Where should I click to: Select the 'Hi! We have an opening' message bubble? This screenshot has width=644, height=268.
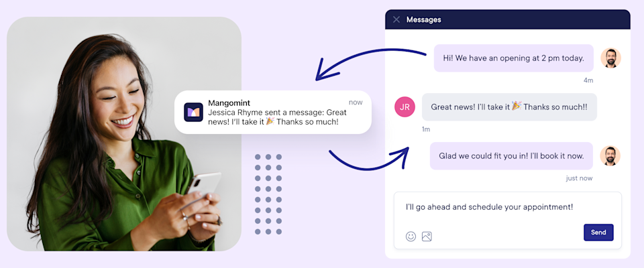pyautogui.click(x=513, y=58)
